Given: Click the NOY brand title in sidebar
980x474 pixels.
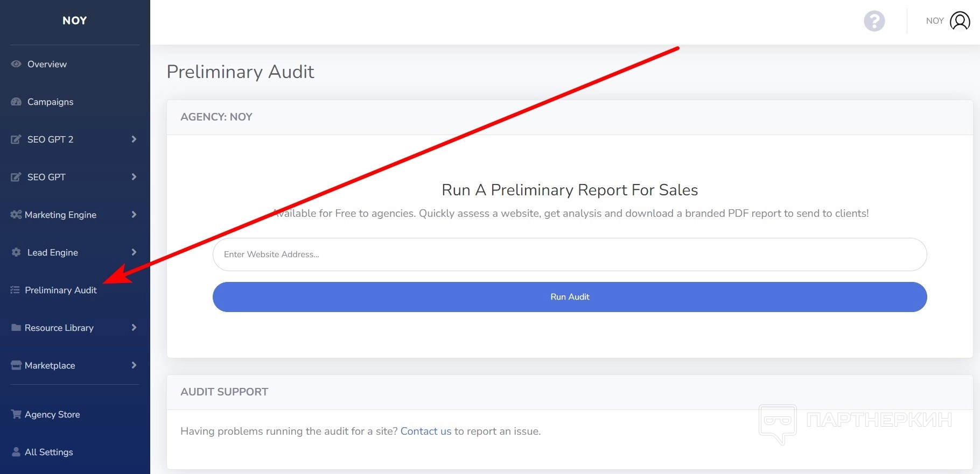Looking at the screenshot, I should tap(74, 20).
